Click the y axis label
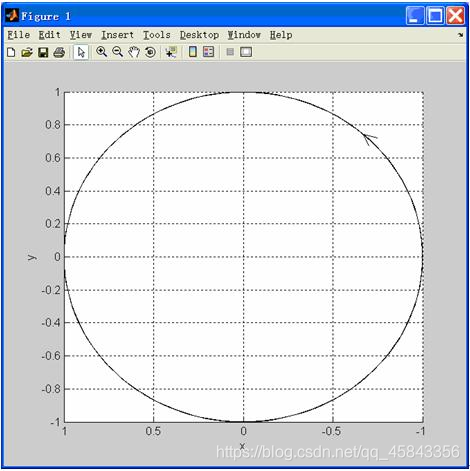 31,257
